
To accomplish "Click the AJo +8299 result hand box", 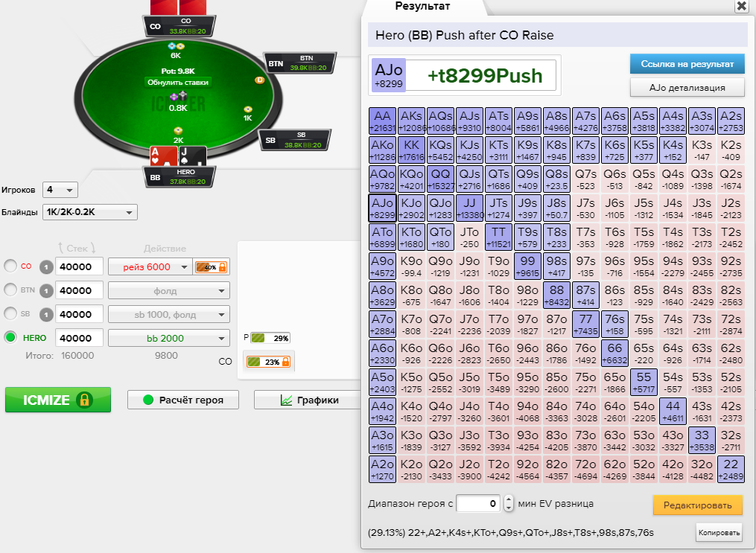I will pos(389,75).
